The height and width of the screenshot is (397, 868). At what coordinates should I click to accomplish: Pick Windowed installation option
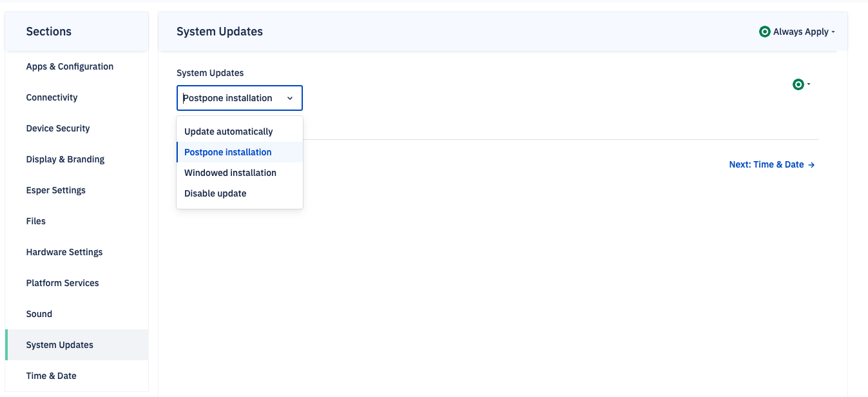[x=240, y=173]
